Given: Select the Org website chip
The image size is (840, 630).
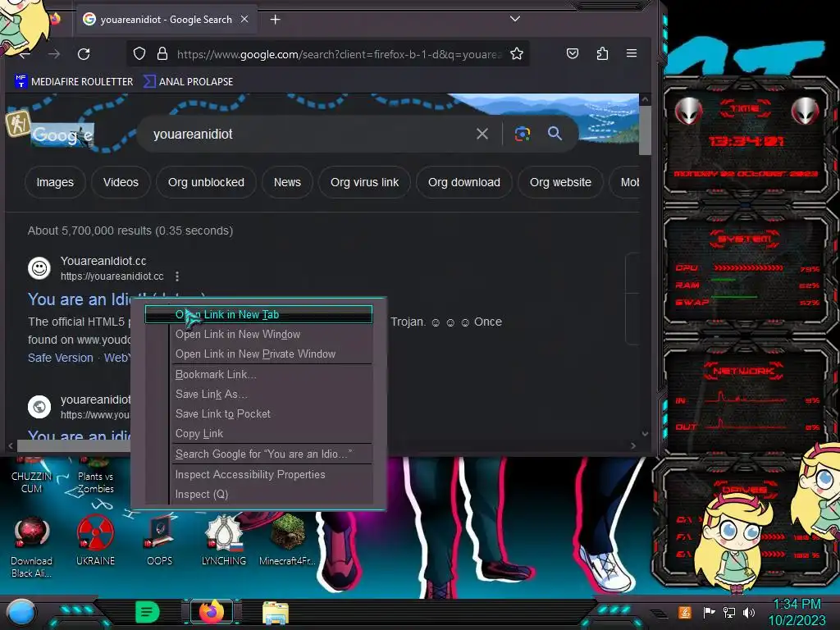Looking at the screenshot, I should 560,182.
